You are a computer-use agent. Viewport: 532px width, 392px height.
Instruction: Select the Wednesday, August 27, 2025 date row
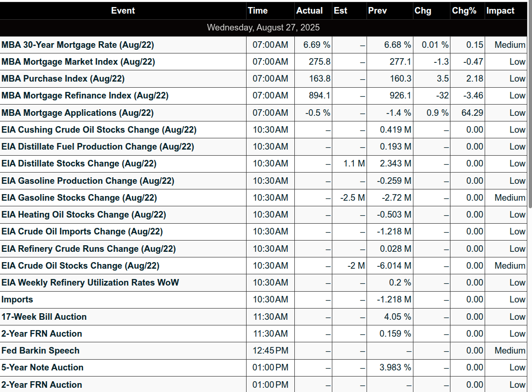[263, 28]
